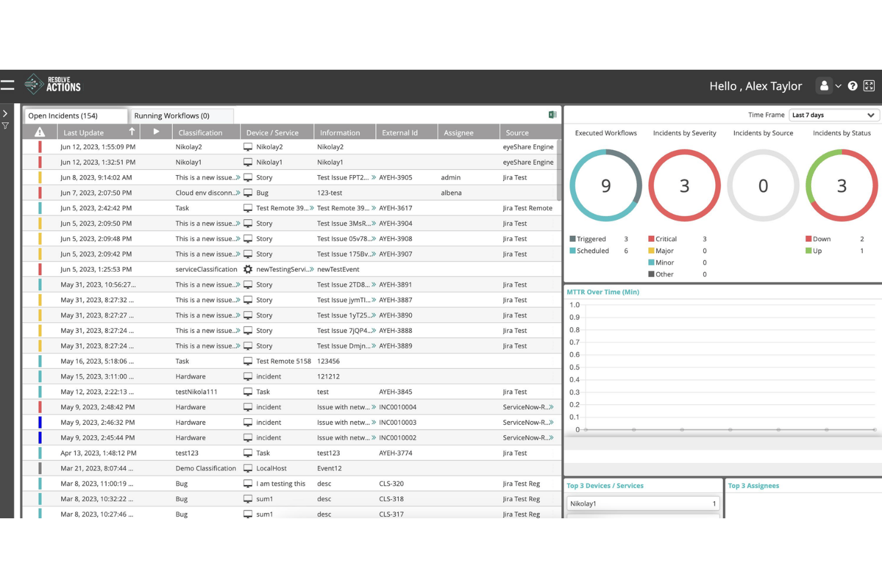Expand Issue with netw text for INC0010002
The image size is (882, 588).
pos(374,438)
